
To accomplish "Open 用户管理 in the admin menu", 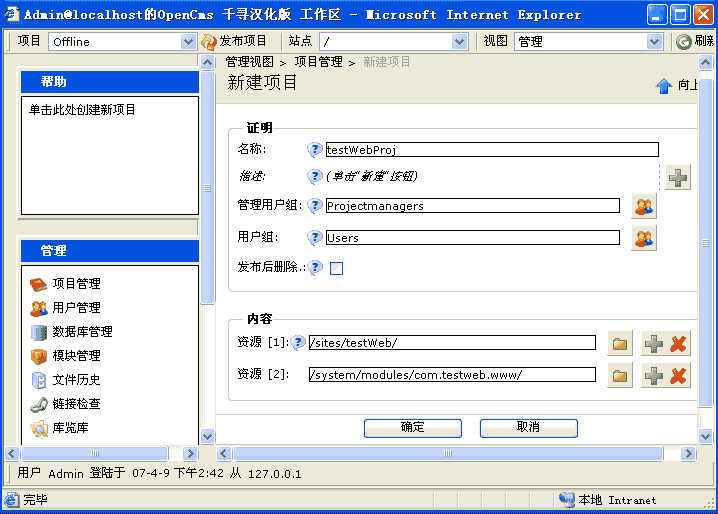I will [76, 307].
